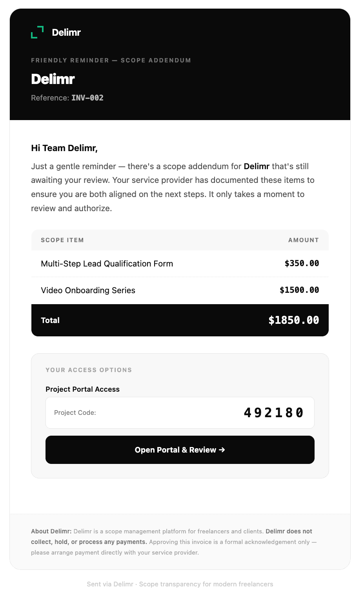Click the YOUR ACCESS OPTIONS heading
364x595 pixels.
89,370
